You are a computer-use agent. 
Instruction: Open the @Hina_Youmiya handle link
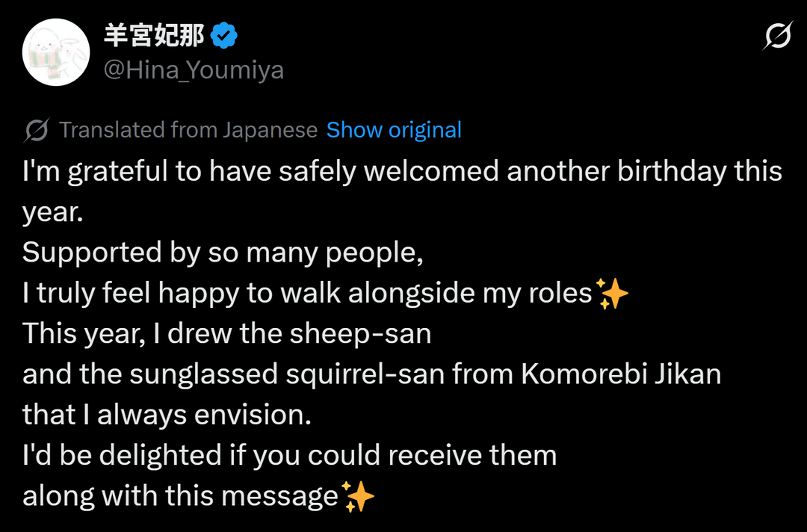(x=194, y=70)
